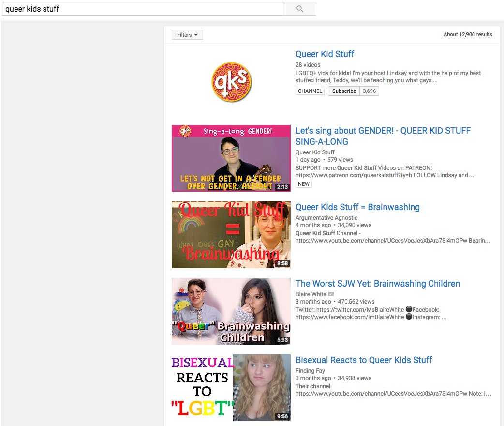Click the Queer Kid Stuff uploader name under sing-a-long video
Viewport: 504px width, 426px height.
coord(315,152)
